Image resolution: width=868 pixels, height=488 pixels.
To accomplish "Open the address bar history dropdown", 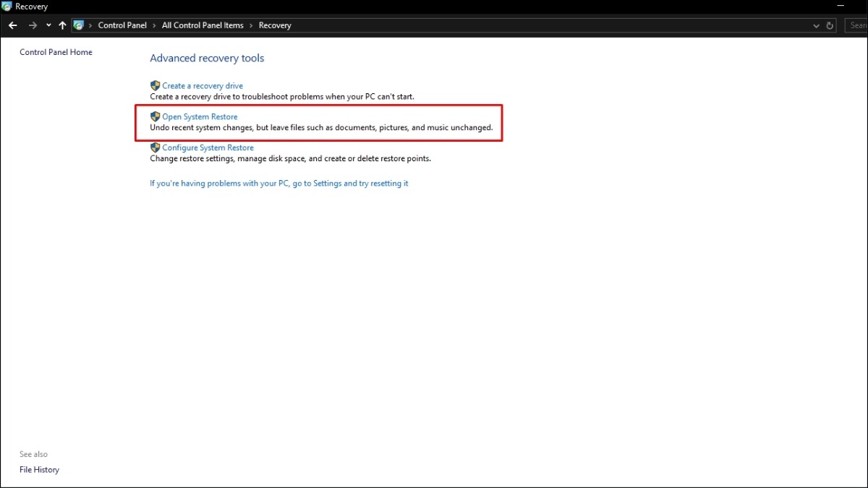I will [817, 25].
